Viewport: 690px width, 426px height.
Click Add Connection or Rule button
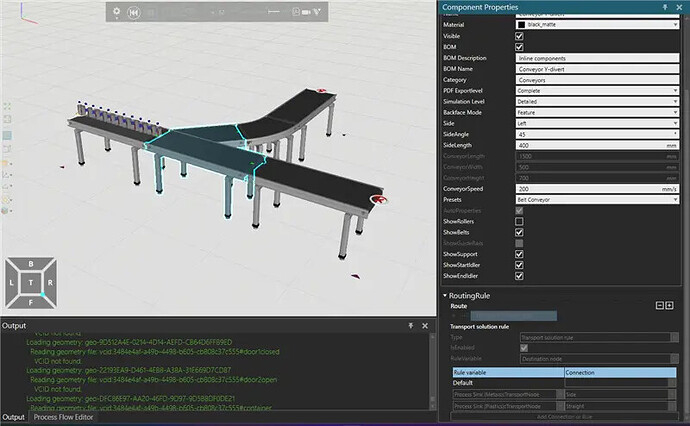(564, 416)
